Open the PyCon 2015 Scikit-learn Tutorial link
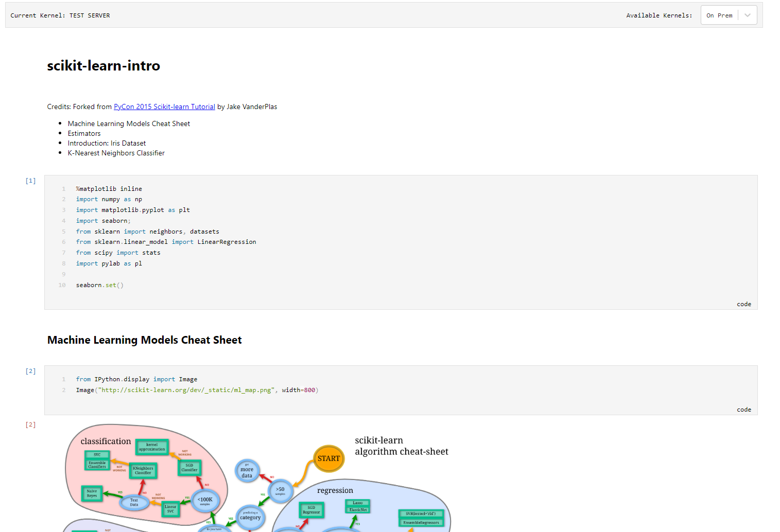 164,107
